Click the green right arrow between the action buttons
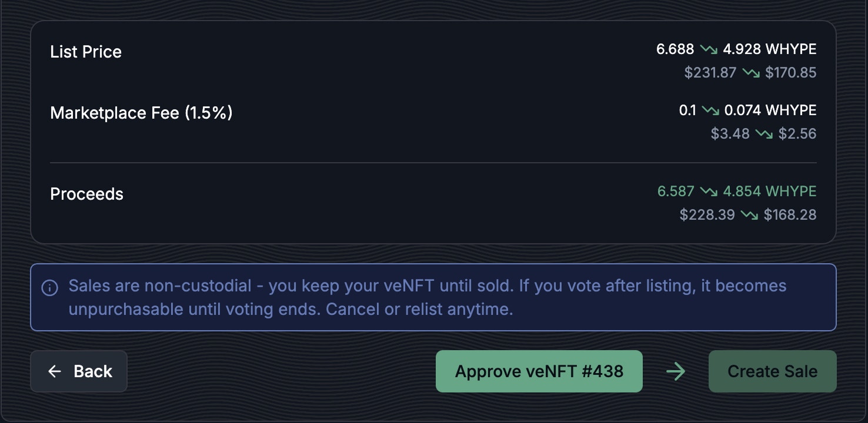This screenshot has width=868, height=423. (x=676, y=371)
